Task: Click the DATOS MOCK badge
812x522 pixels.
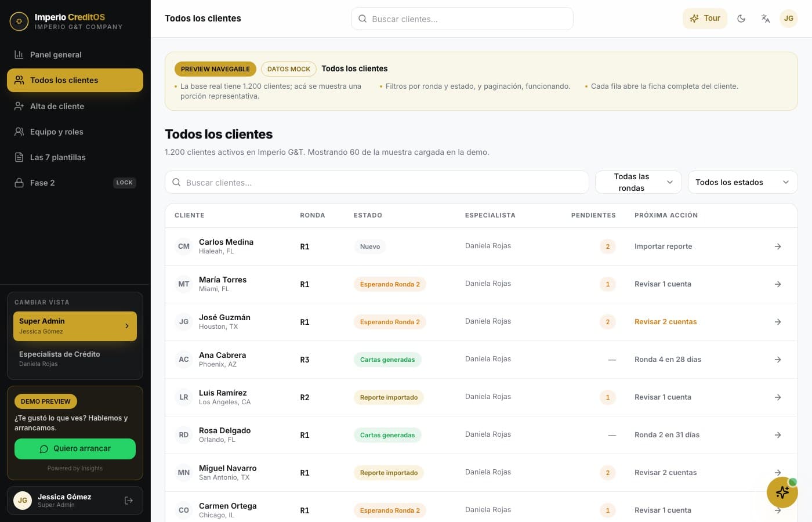Action: pyautogui.click(x=289, y=69)
